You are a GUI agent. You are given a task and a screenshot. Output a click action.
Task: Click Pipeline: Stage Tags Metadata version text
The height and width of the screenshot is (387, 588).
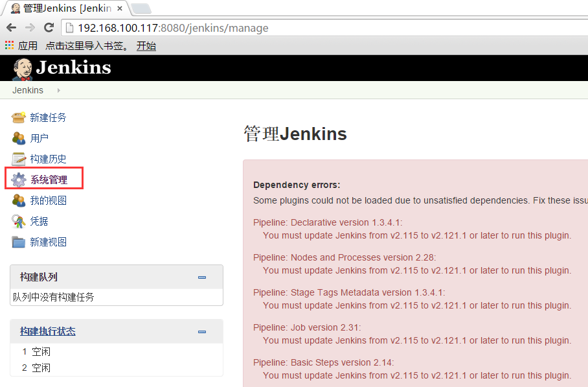coord(349,292)
